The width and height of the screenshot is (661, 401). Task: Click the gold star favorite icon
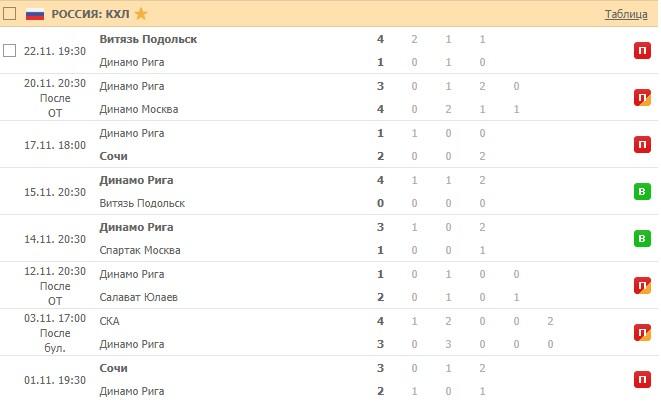(141, 14)
